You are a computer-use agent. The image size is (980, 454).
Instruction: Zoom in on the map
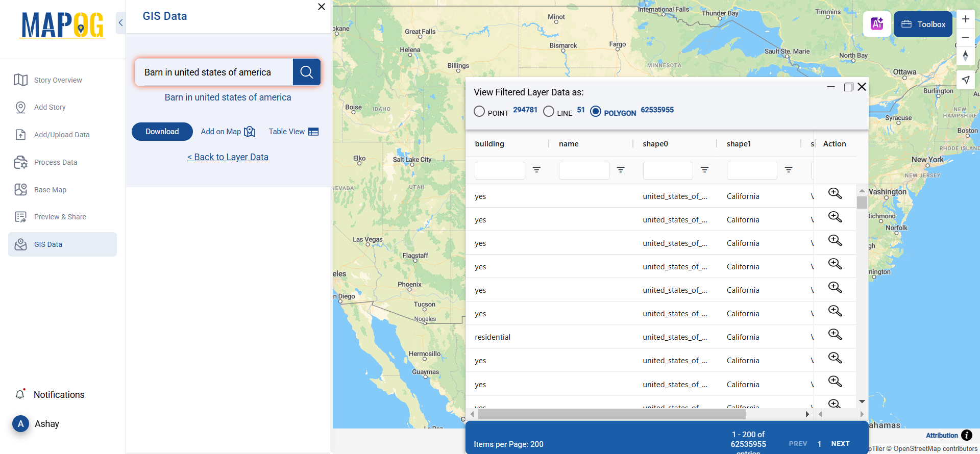click(965, 19)
